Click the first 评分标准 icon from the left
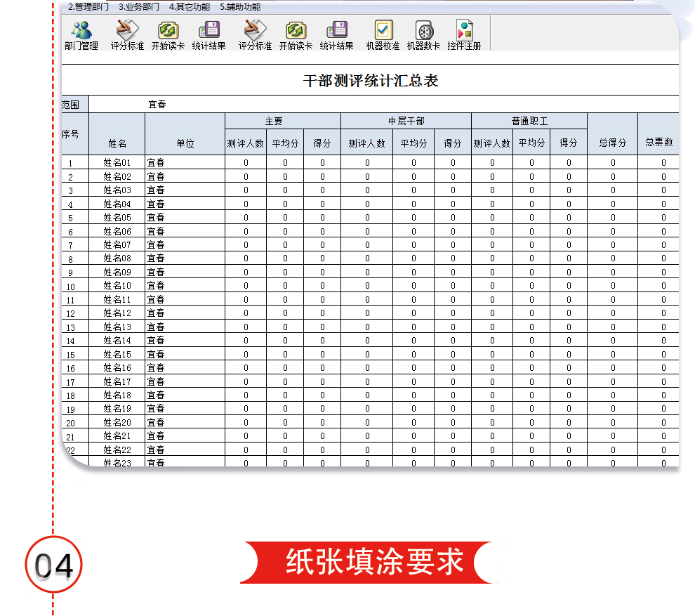 pos(127,32)
